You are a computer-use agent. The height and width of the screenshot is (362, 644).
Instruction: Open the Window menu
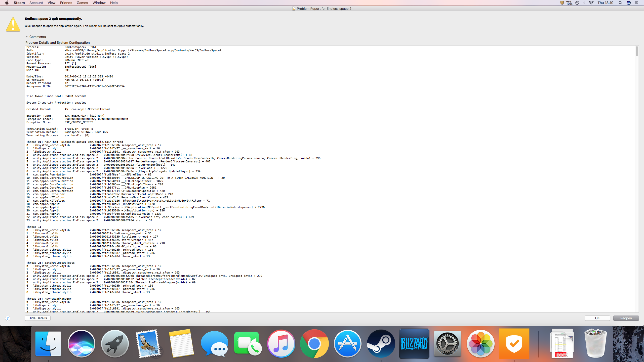point(99,3)
